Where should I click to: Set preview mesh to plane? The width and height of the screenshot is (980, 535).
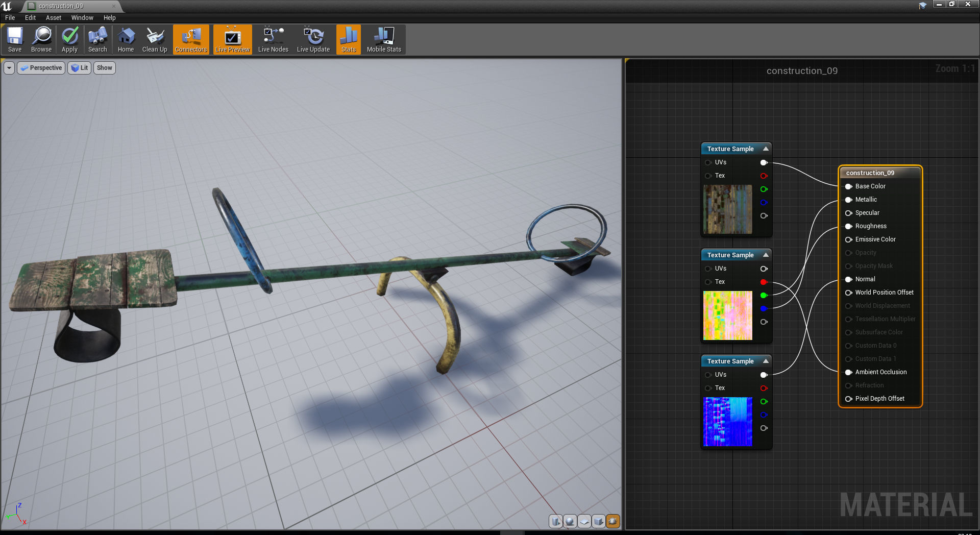[584, 521]
